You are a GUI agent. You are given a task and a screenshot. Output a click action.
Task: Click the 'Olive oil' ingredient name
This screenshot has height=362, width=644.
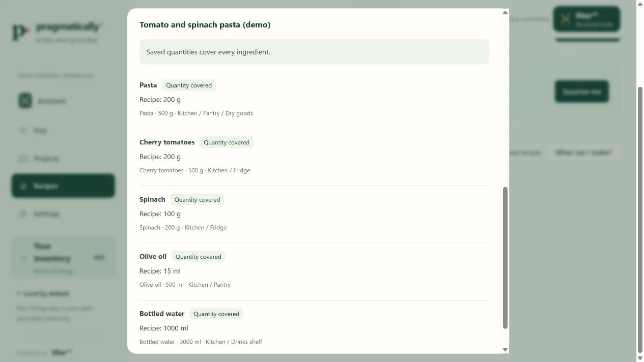[x=153, y=256]
